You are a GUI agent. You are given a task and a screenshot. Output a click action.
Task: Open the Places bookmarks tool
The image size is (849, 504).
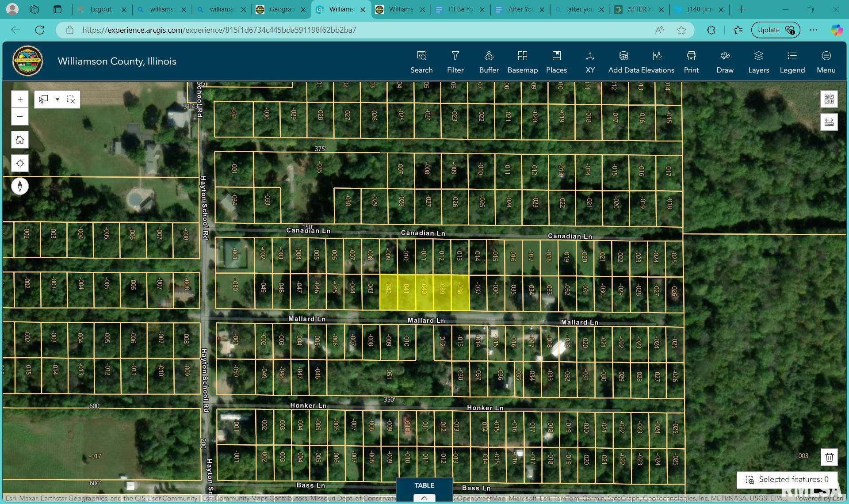pos(556,62)
